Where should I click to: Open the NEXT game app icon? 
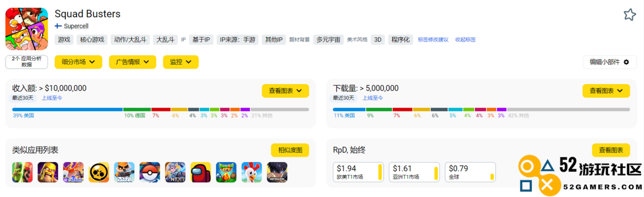point(175,172)
